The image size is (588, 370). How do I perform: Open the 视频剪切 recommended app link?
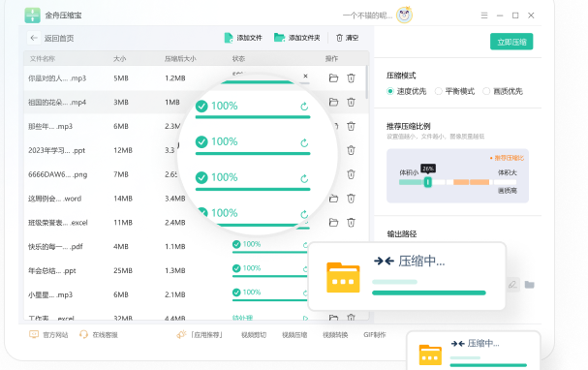[254, 335]
